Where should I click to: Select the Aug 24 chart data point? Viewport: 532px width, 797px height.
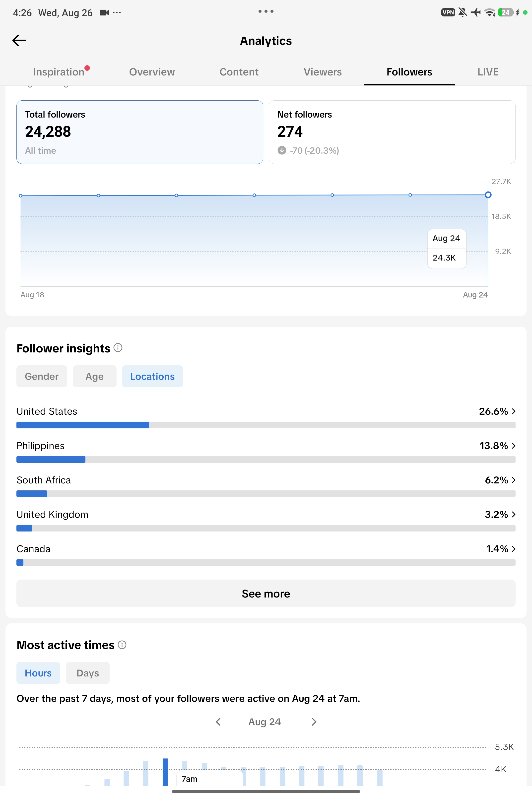(x=488, y=195)
